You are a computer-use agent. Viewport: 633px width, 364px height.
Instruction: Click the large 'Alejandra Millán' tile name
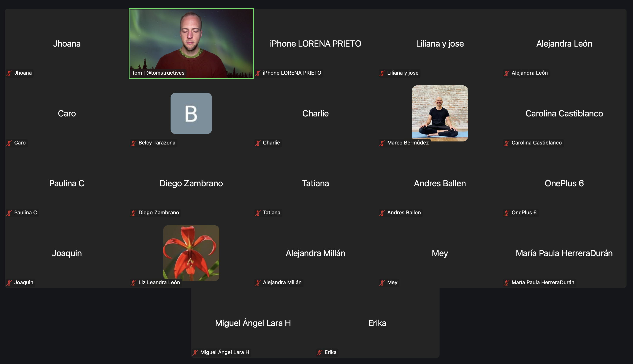click(x=315, y=253)
